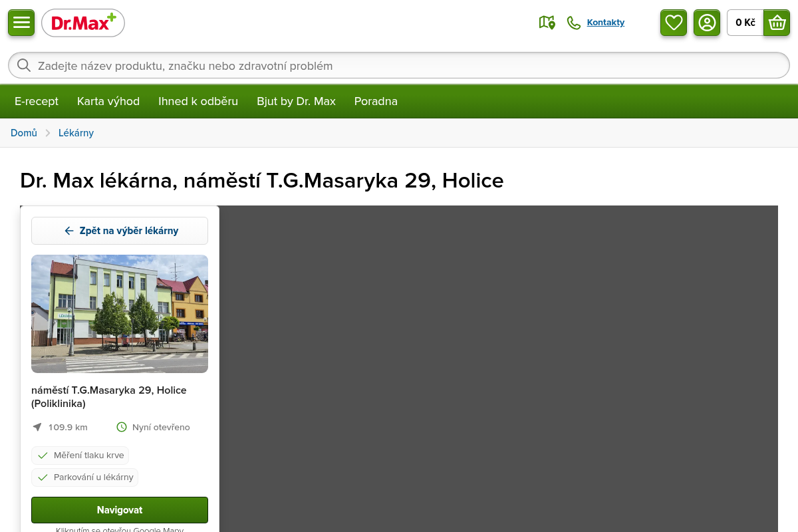798x532 pixels.
Task: Open the hamburger main menu
Action: pyautogui.click(x=21, y=23)
